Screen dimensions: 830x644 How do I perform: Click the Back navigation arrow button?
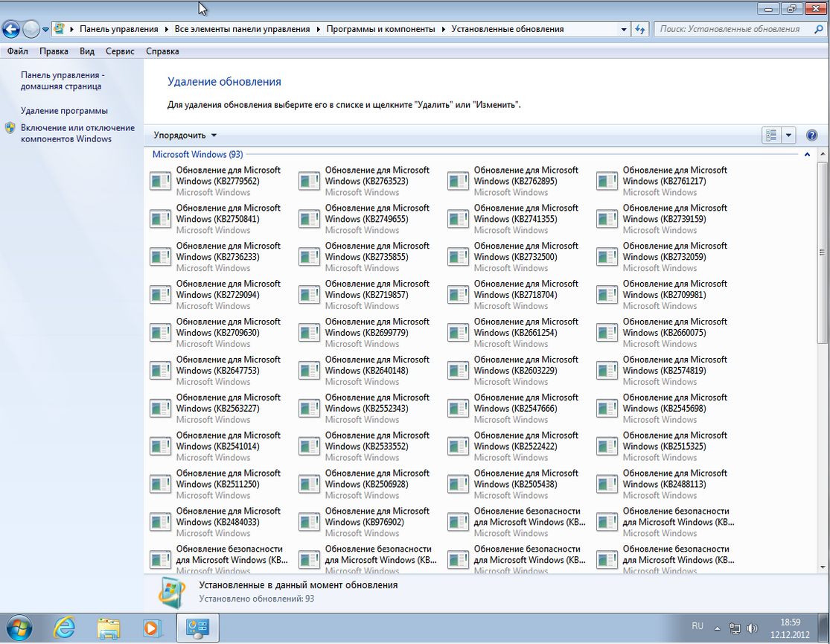(x=11, y=29)
